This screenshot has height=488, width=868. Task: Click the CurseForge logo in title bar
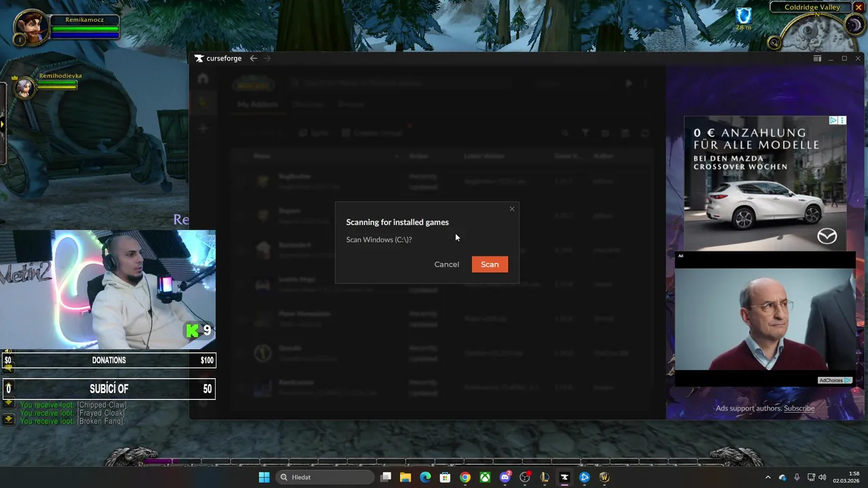[x=218, y=58]
